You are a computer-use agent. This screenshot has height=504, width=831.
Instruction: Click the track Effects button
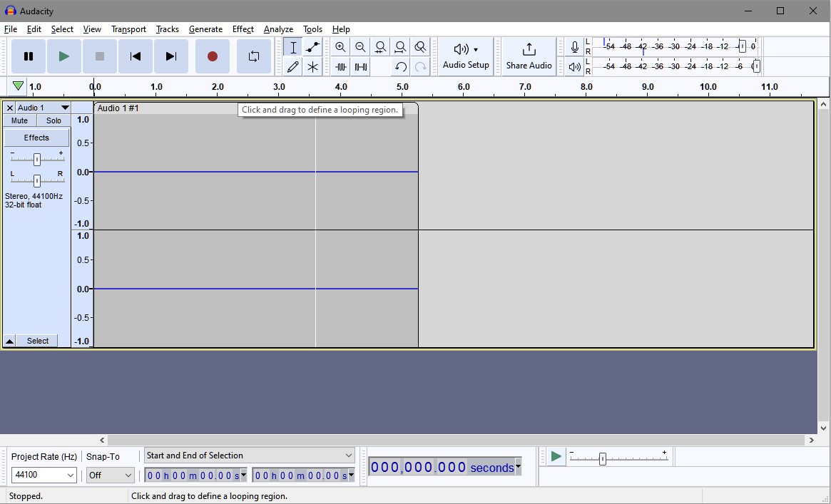pos(36,138)
